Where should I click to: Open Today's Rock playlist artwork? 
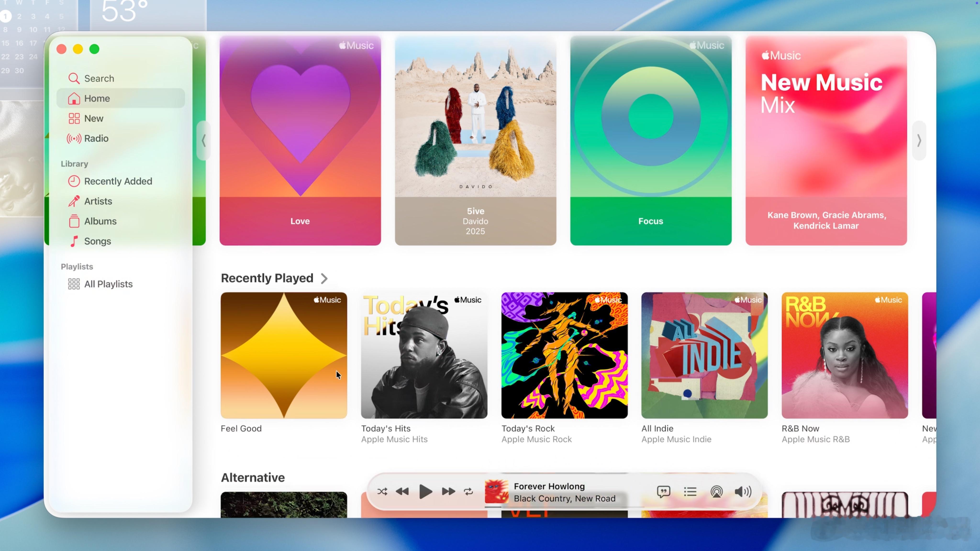(x=565, y=355)
